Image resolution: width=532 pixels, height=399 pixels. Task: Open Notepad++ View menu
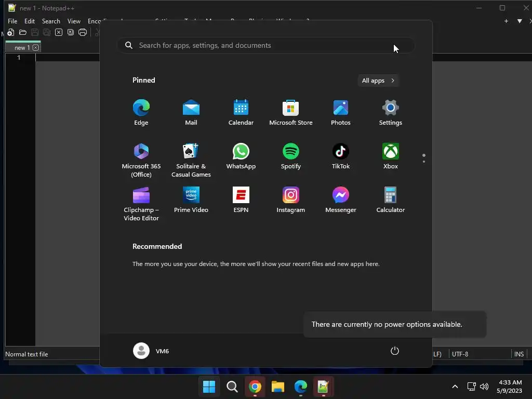(74, 21)
